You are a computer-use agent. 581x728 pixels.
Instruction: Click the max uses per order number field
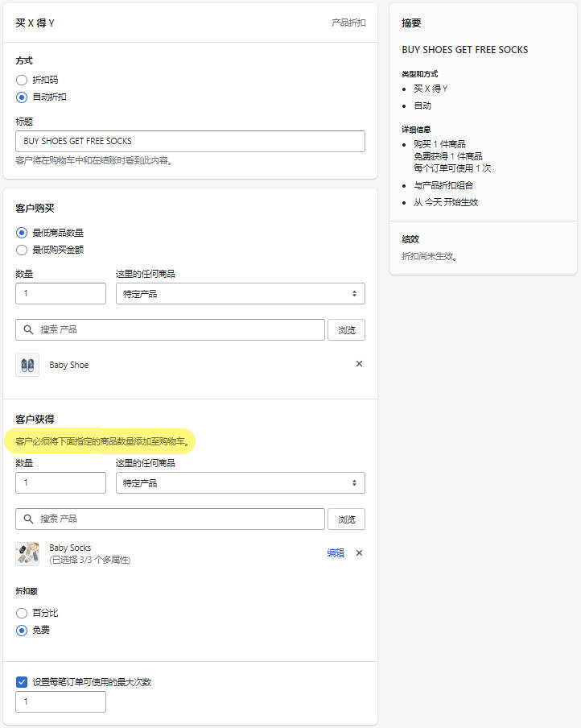[x=61, y=701]
